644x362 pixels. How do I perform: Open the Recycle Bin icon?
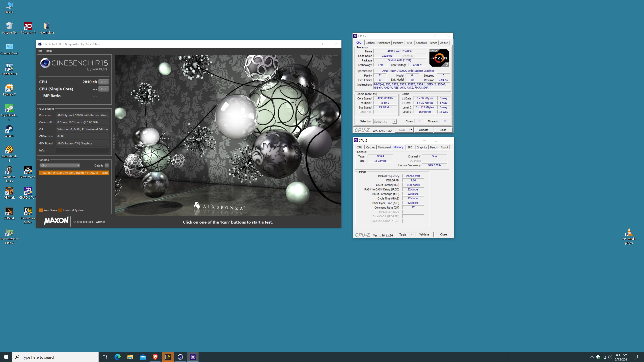[9, 28]
